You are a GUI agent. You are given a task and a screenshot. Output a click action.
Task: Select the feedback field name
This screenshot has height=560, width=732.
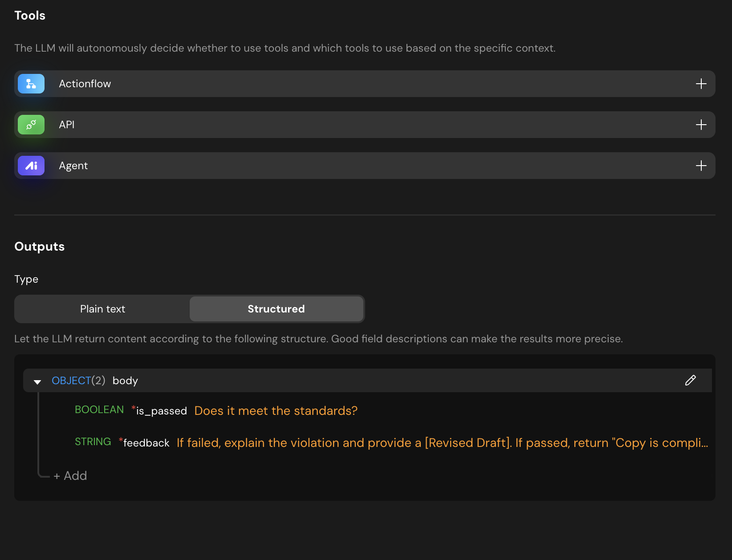[x=146, y=443]
